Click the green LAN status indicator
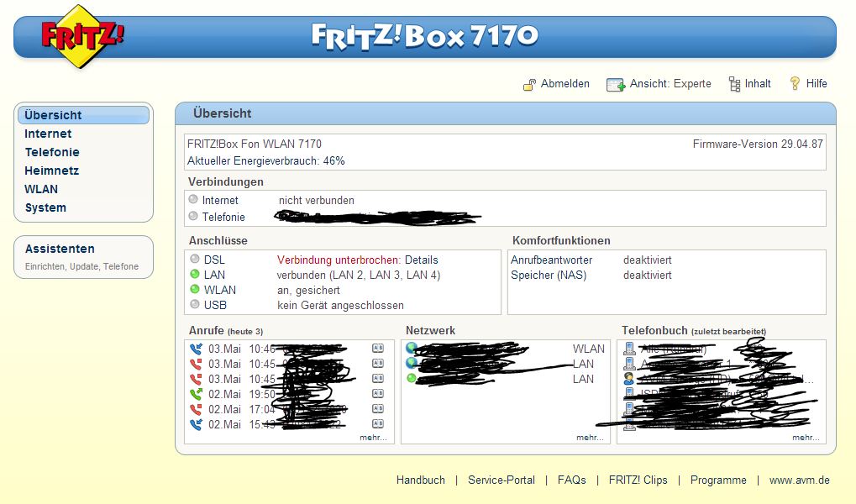Viewport: 856px width, 504px height. [195, 274]
